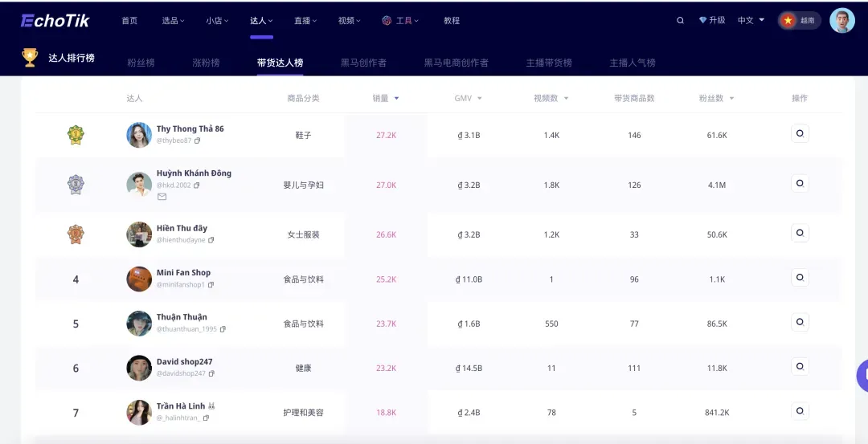Click the diamond 升级 upgrade button

tap(712, 21)
